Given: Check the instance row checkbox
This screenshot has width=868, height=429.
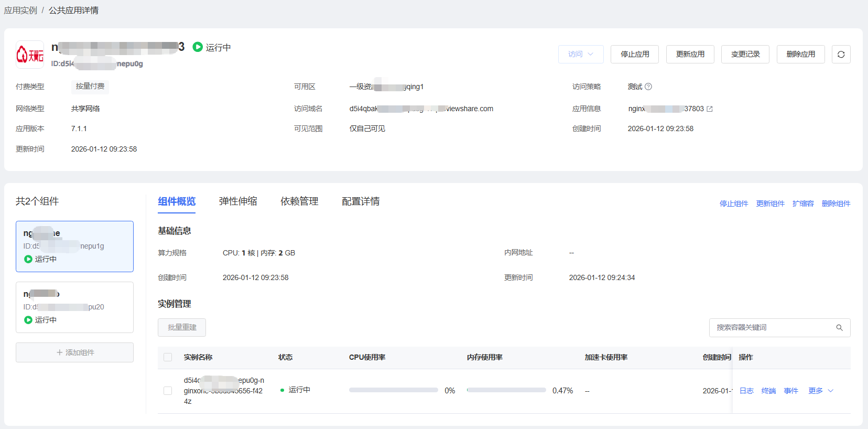Looking at the screenshot, I should click(168, 391).
